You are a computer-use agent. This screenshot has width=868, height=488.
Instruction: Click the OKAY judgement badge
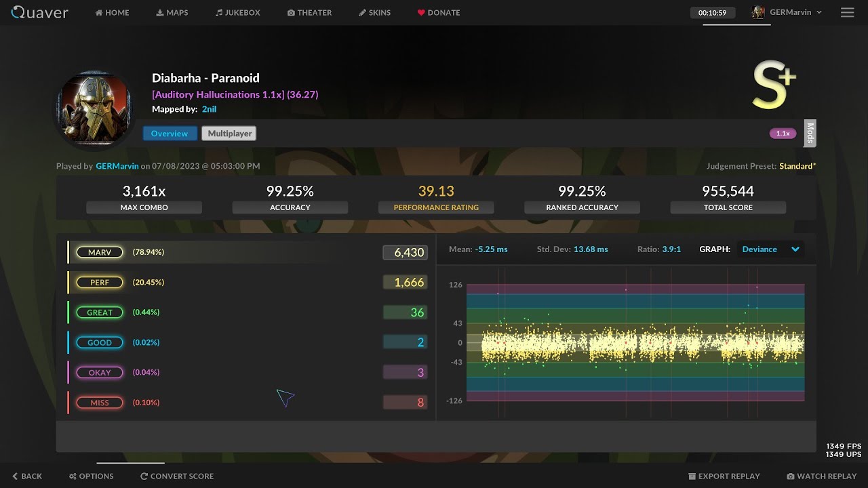pyautogui.click(x=100, y=372)
